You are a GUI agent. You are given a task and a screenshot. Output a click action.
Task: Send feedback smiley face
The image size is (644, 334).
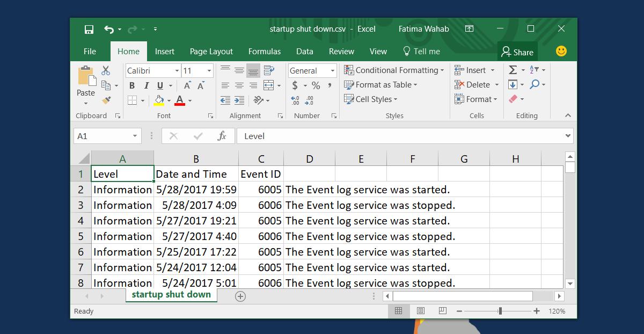[x=561, y=52]
